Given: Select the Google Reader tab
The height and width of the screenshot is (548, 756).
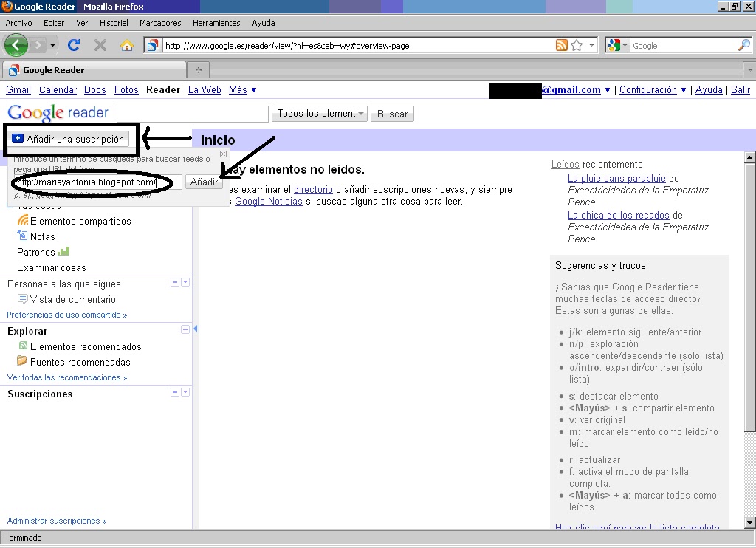Looking at the screenshot, I should 94,70.
